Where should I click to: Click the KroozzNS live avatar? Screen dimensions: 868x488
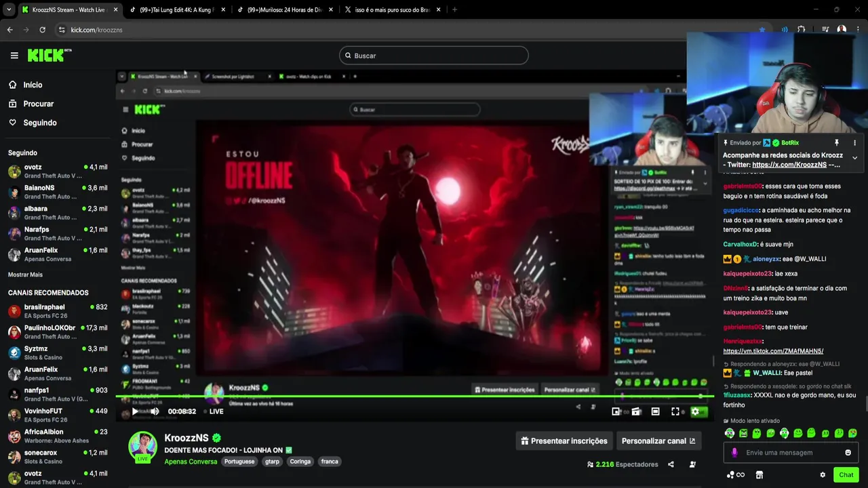tap(143, 446)
